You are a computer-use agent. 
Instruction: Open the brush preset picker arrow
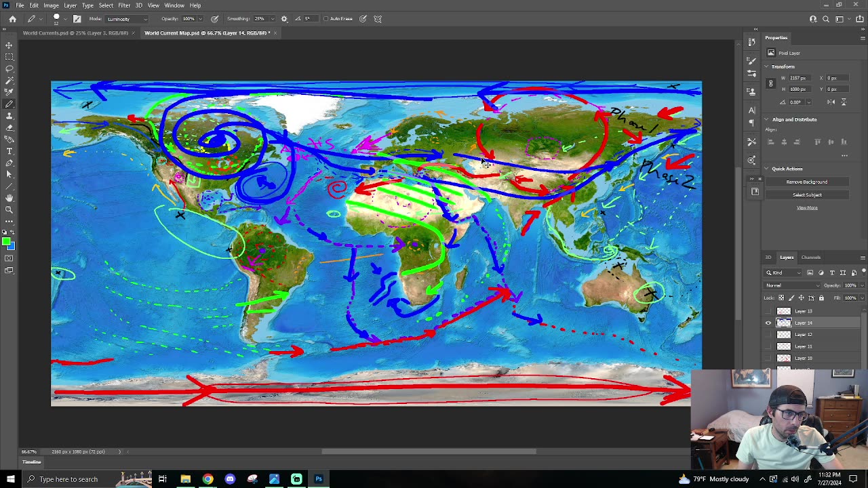(64, 19)
